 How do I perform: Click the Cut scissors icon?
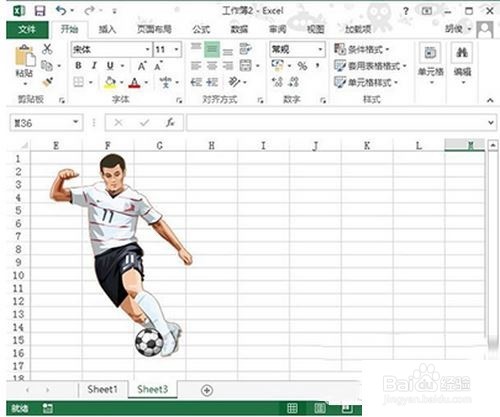pos(47,49)
